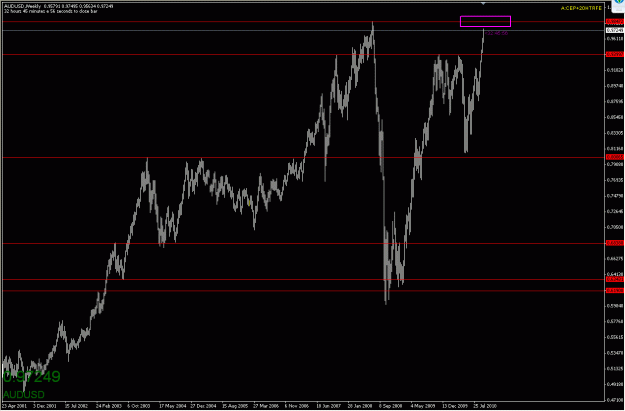Screen dimensions: 625x411
Task: Click the white 0.97249 current price tag on axis
Action: point(615,30)
